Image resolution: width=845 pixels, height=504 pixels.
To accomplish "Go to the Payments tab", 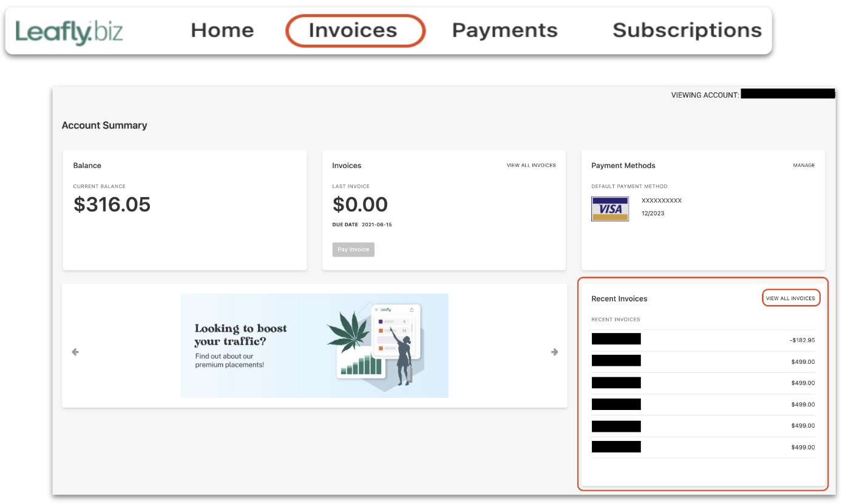I will 504,30.
